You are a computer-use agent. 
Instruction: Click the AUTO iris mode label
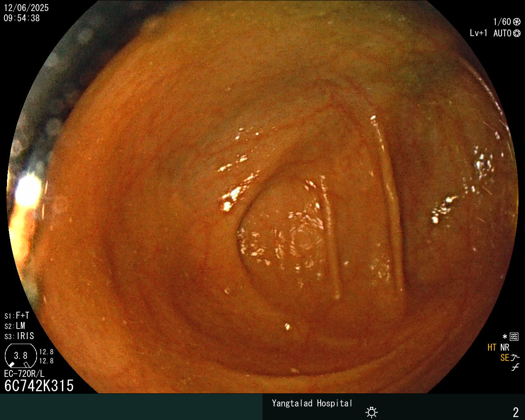coord(502,33)
